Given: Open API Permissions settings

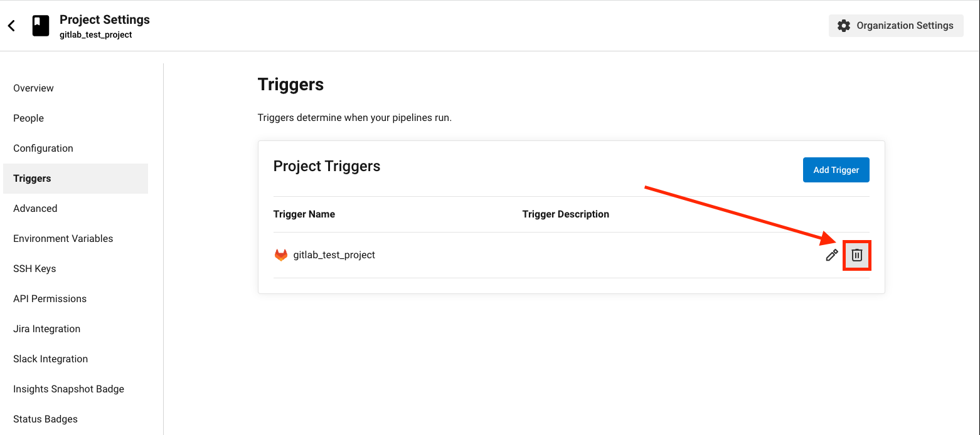Looking at the screenshot, I should pyautogui.click(x=50, y=299).
